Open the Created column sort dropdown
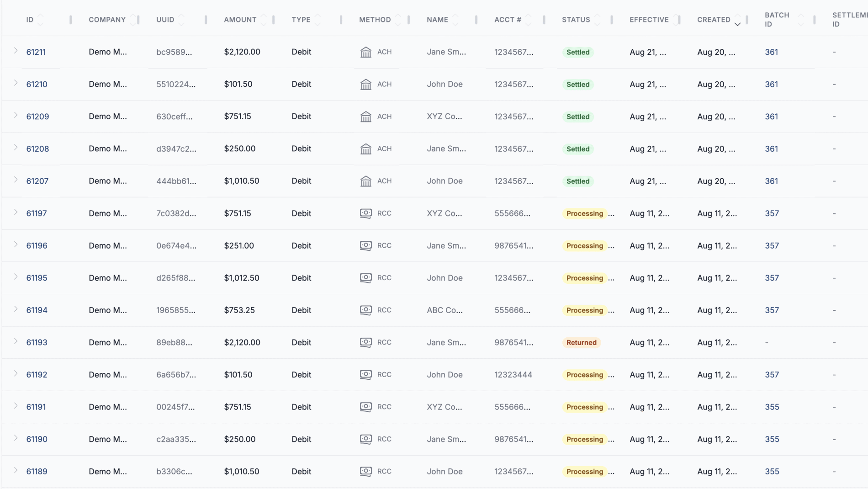Viewport: 868px width, 489px height. pos(737,24)
